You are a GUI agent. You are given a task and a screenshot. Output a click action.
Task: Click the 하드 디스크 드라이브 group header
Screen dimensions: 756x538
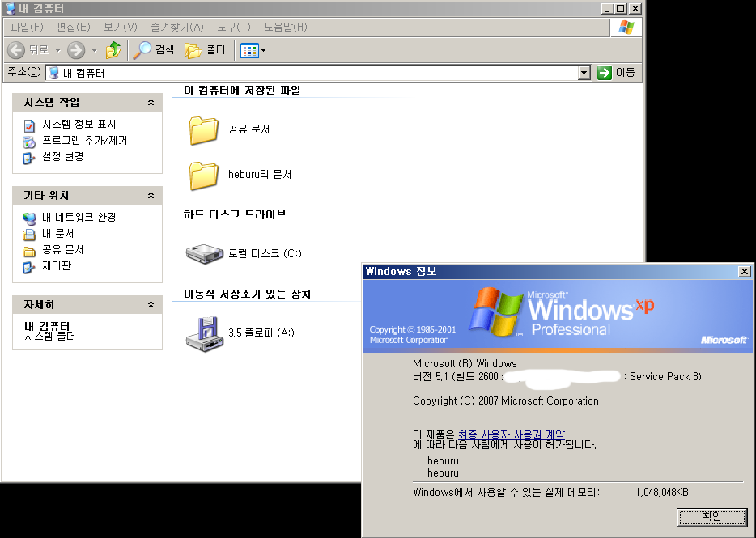click(235, 214)
